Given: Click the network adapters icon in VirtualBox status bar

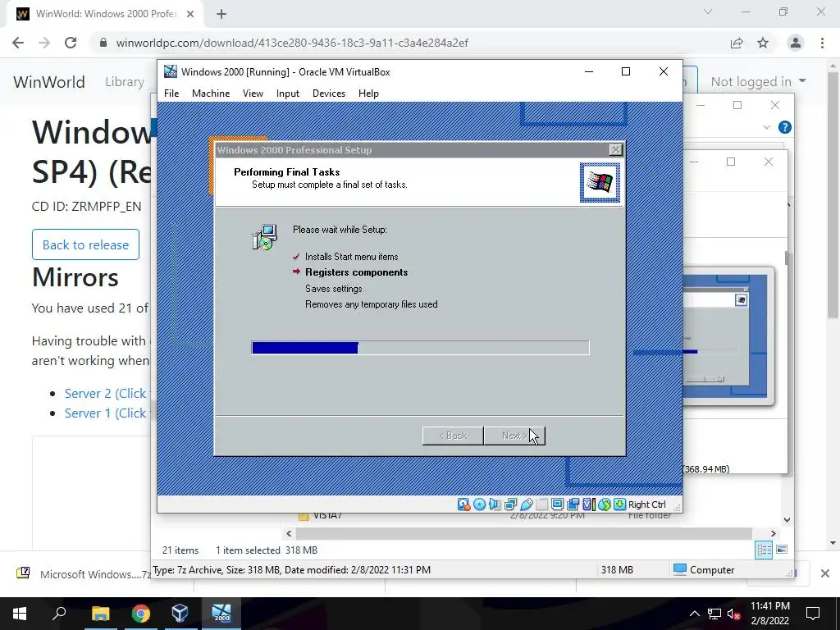Looking at the screenshot, I should pos(510,504).
